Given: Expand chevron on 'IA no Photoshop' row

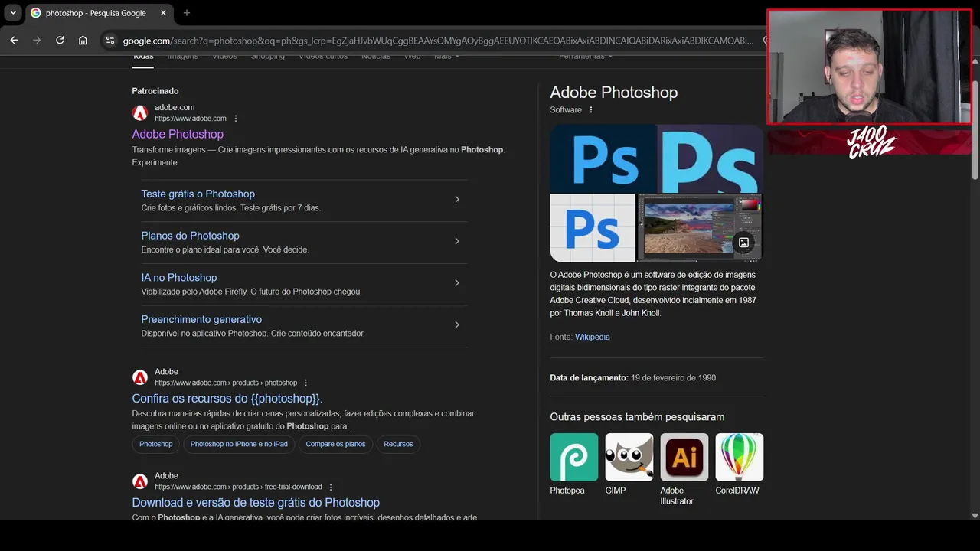Looking at the screenshot, I should point(457,283).
